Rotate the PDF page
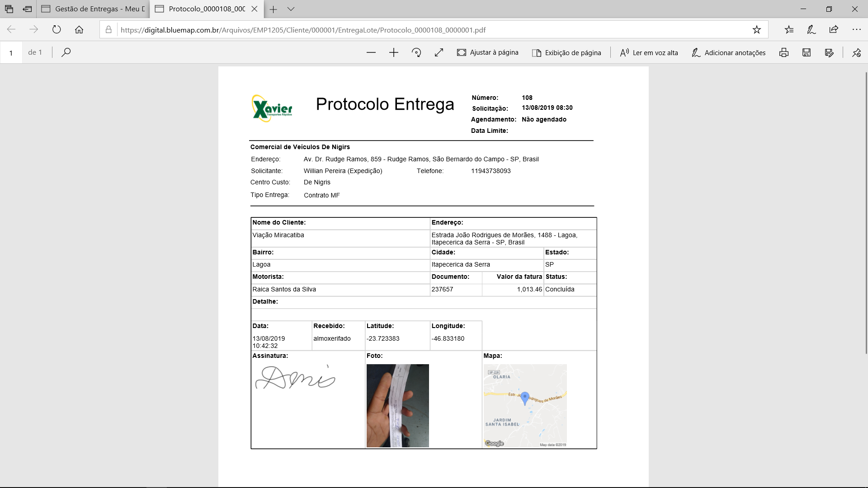 416,52
